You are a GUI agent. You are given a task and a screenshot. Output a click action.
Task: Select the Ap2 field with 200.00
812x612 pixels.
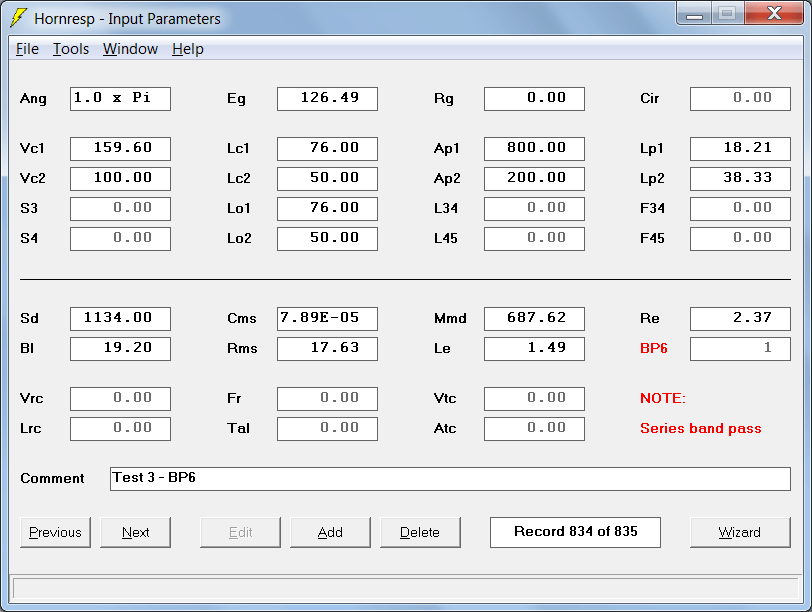tap(534, 179)
